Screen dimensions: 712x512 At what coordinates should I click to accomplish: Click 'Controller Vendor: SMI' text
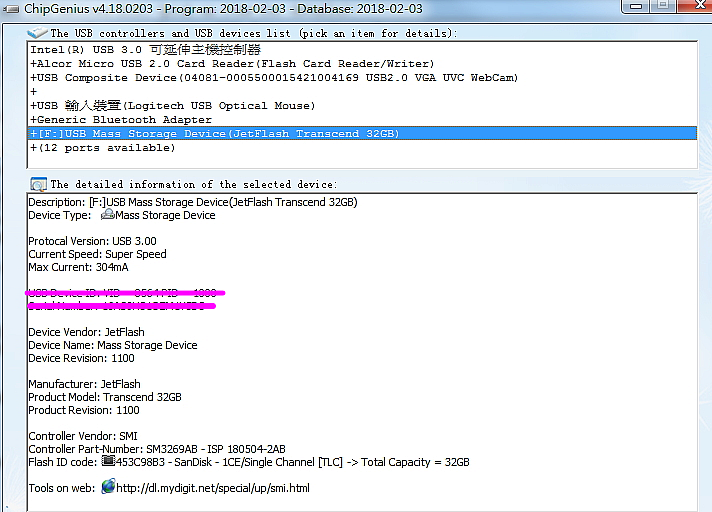pyautogui.click(x=83, y=436)
